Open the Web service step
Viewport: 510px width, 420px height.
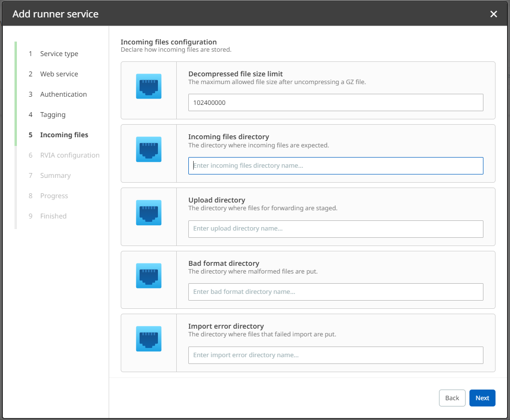click(53, 74)
